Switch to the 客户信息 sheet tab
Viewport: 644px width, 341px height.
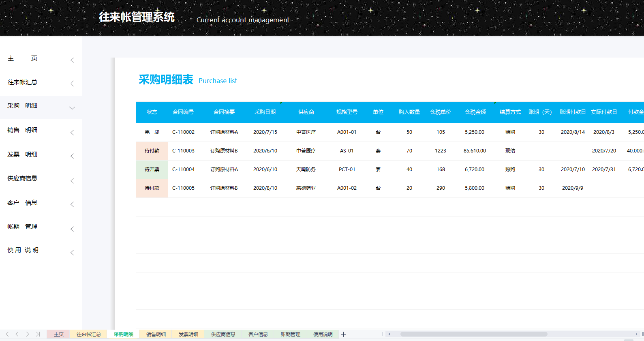click(x=258, y=334)
